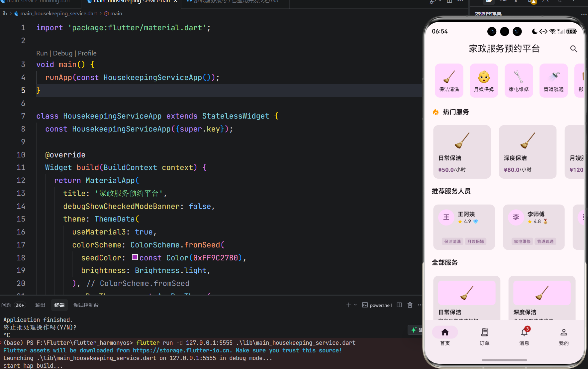Tap the 消息 messages tab with badge
The height and width of the screenshot is (369, 588).
524,335
